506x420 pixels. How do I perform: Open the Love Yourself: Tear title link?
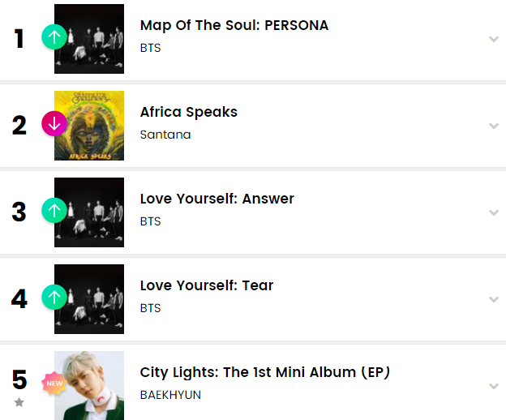pos(207,285)
